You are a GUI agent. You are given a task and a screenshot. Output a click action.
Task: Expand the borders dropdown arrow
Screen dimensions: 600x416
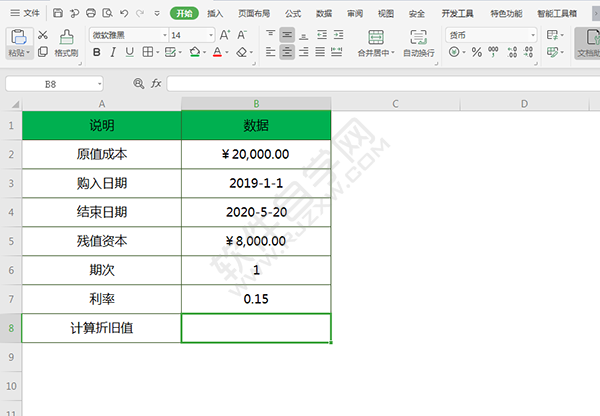(x=157, y=52)
